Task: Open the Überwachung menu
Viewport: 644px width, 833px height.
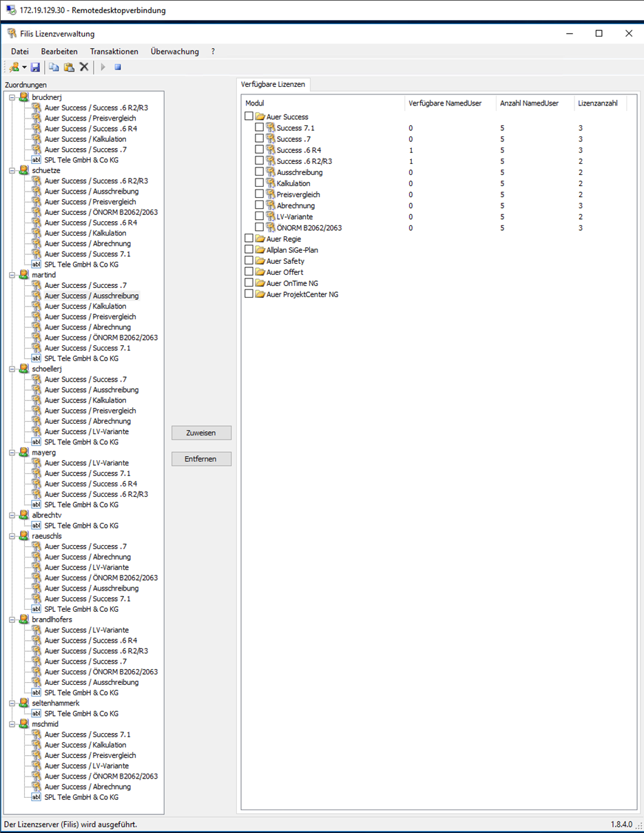Action: [x=174, y=52]
